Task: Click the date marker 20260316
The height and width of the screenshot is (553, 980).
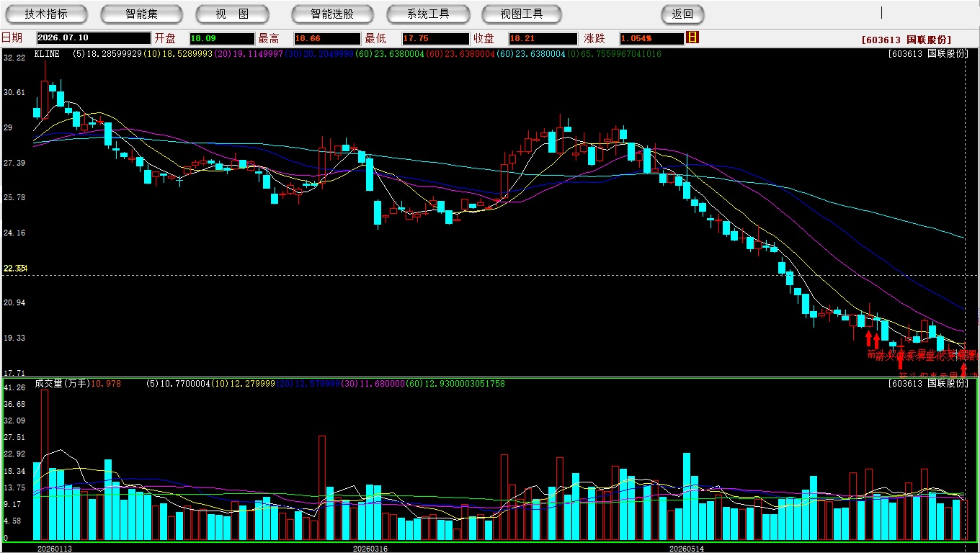Action: click(370, 549)
